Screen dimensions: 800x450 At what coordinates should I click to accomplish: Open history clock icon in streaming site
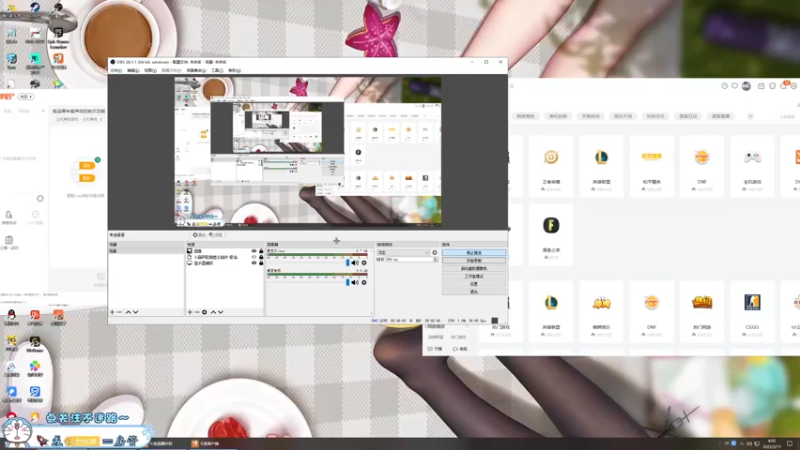point(724,86)
